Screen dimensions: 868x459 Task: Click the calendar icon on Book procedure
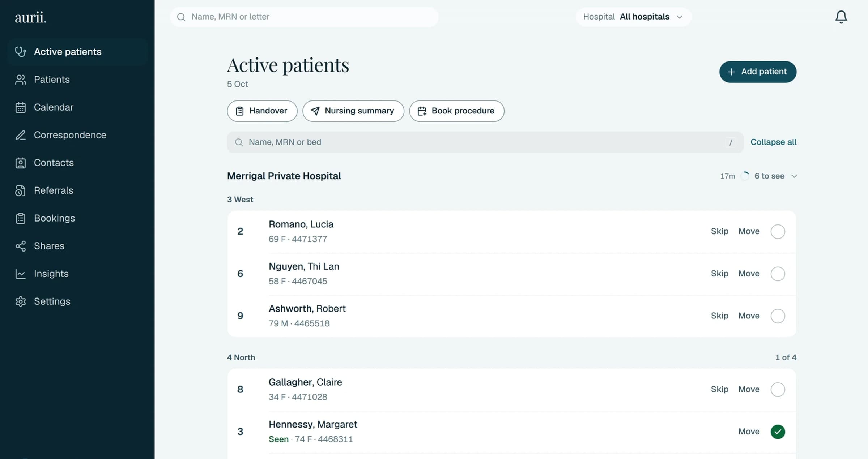click(x=422, y=111)
